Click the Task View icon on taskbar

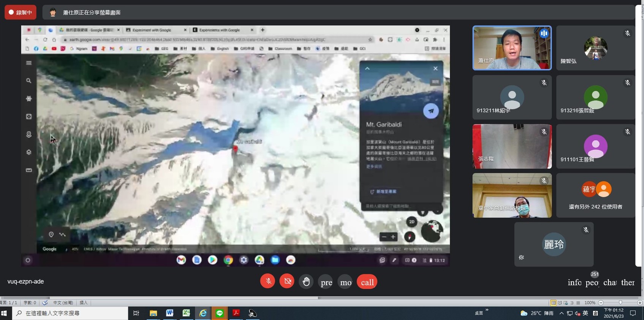click(x=136, y=313)
